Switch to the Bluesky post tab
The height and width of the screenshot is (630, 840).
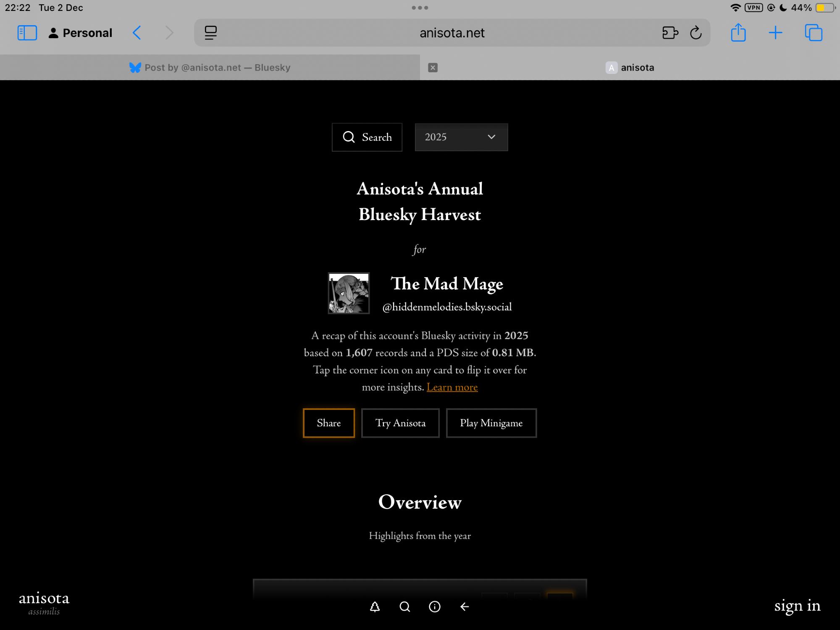210,68
